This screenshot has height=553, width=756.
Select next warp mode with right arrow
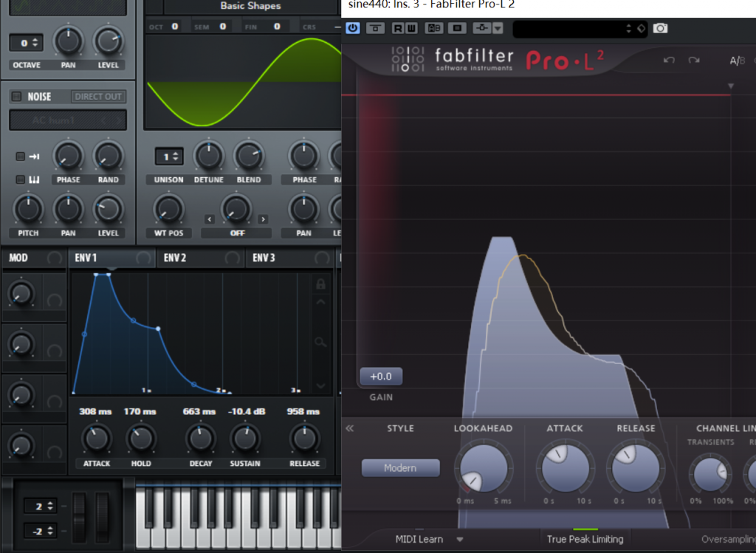click(x=263, y=219)
